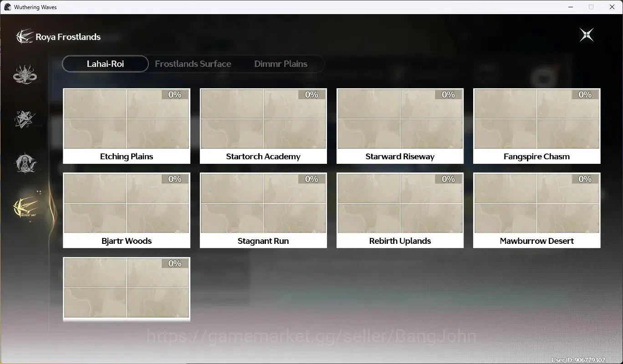Select the highlighted Roya Frostlands sidebar emblem
The width and height of the screenshot is (623, 364).
point(25,207)
